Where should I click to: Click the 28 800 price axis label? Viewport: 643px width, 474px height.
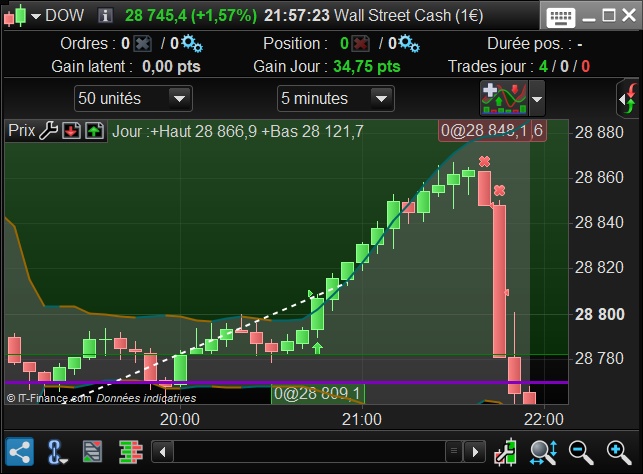[x=600, y=314]
